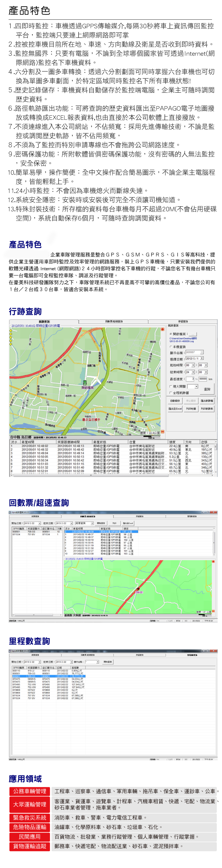The image size is (222, 868).
Task: Click the Gprs航跡查詢 title-bar icon in the 回數票/超速查詢 window
Action: (10, 512)
